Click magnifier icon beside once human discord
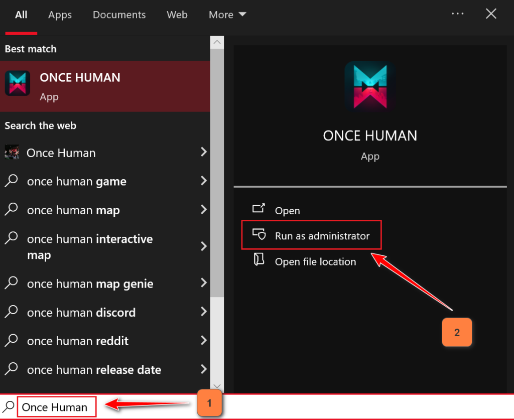 [x=12, y=312]
